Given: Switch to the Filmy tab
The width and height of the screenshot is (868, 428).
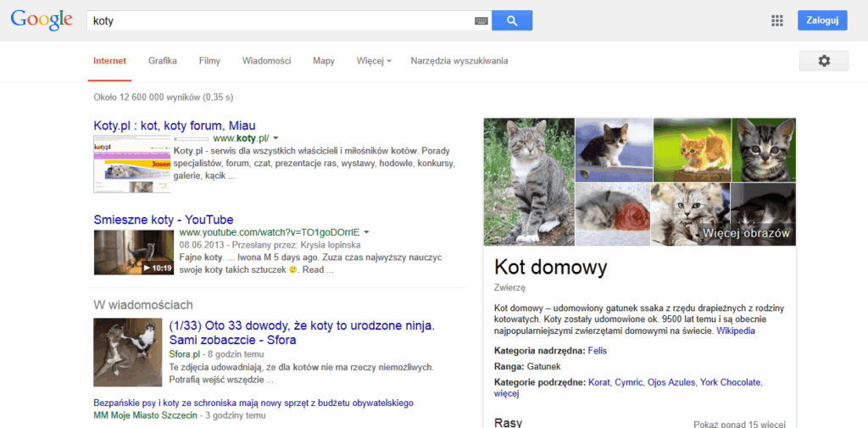Looking at the screenshot, I should [x=210, y=61].
